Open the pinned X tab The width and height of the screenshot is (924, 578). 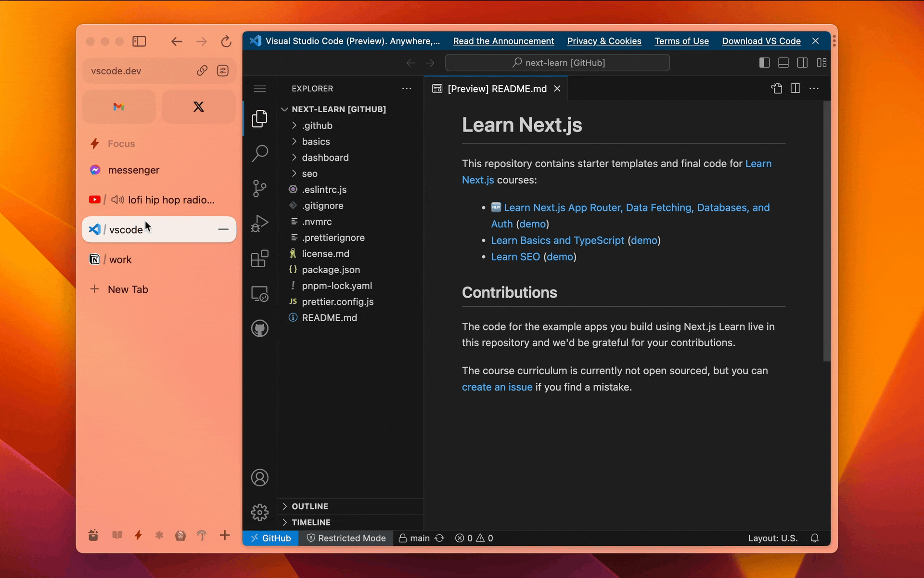pos(199,106)
